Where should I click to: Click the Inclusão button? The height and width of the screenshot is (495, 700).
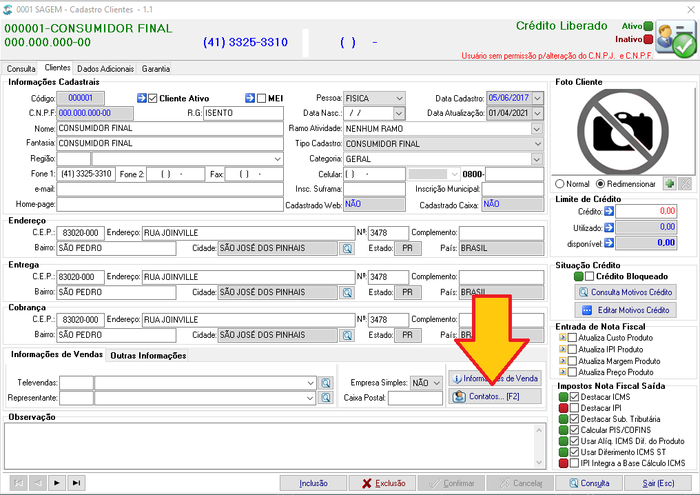(313, 483)
